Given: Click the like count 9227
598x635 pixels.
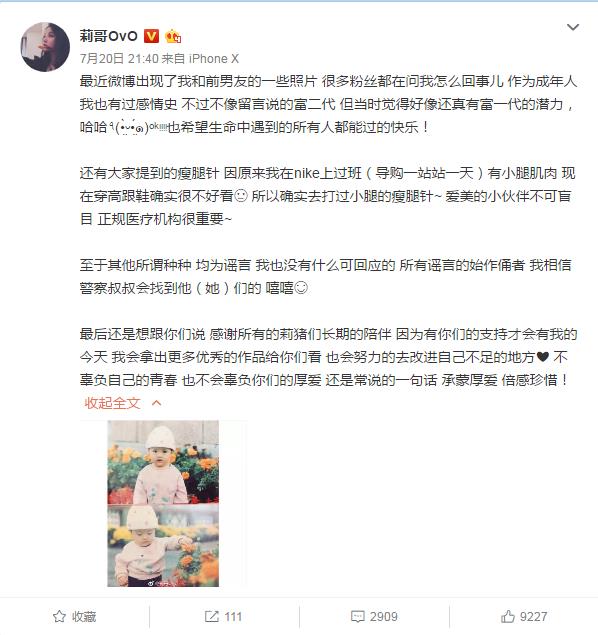Looking at the screenshot, I should coord(534,617).
